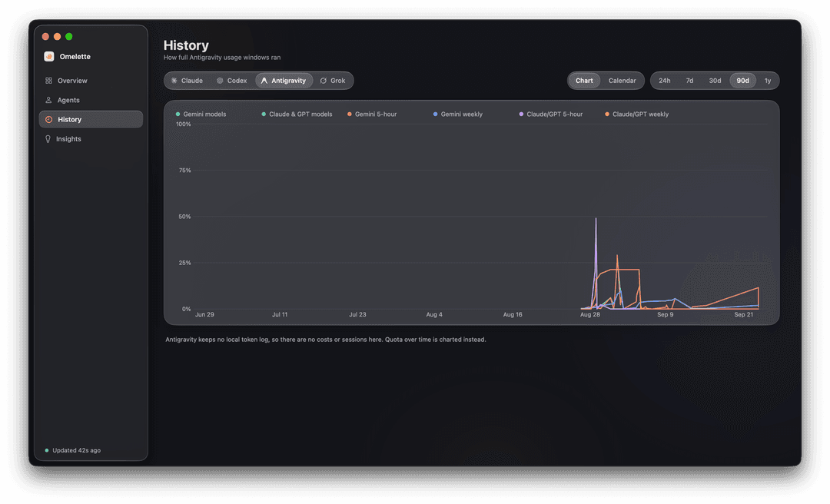Select the Chart view
The image size is (830, 504).
pos(584,81)
